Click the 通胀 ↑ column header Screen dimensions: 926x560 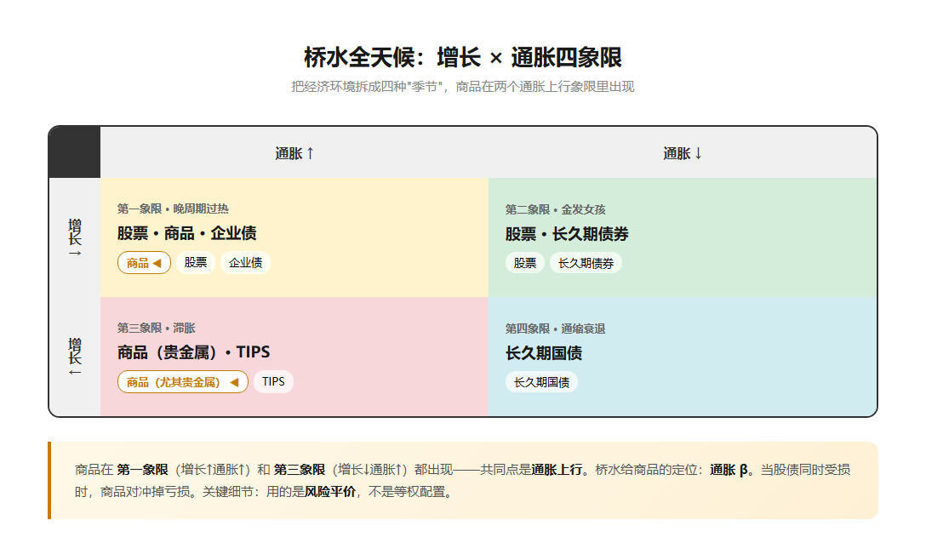click(x=294, y=153)
